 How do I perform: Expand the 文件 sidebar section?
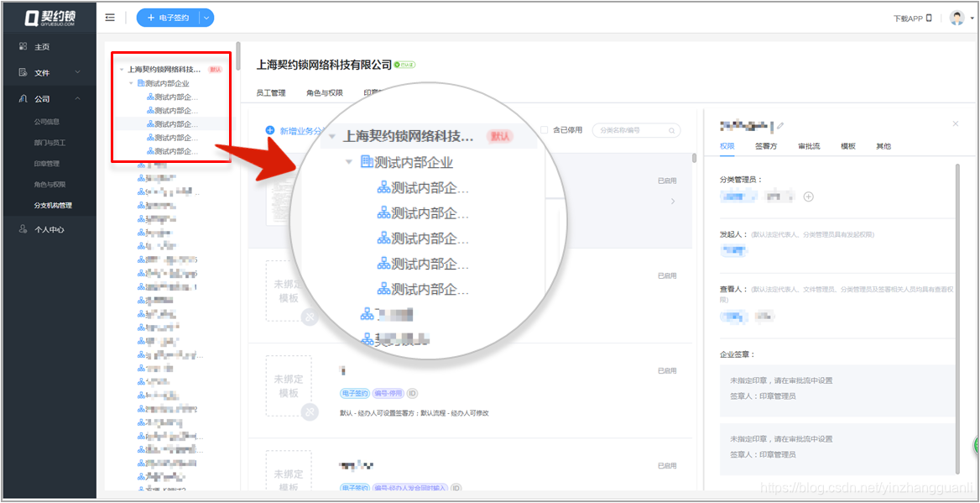pyautogui.click(x=48, y=72)
